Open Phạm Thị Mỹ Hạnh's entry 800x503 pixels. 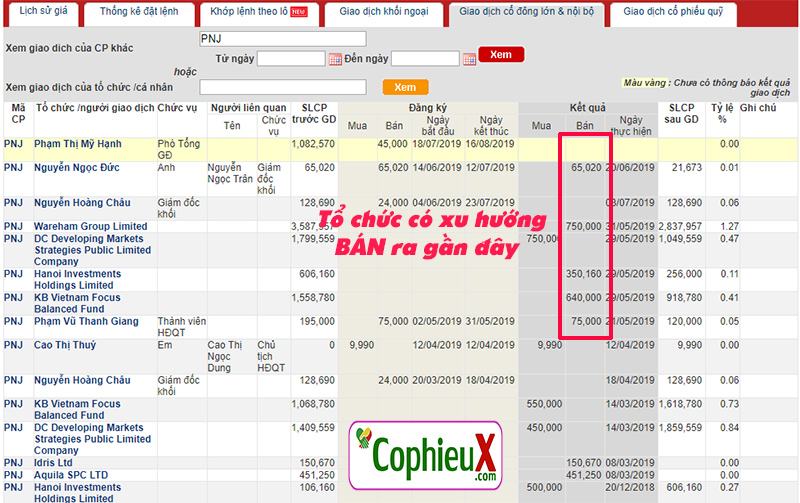[78, 144]
